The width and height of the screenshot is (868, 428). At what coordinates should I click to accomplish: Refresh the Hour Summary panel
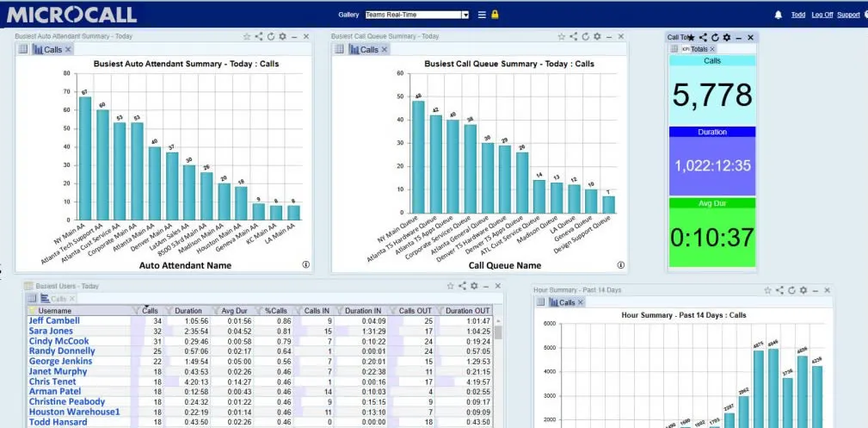point(791,290)
